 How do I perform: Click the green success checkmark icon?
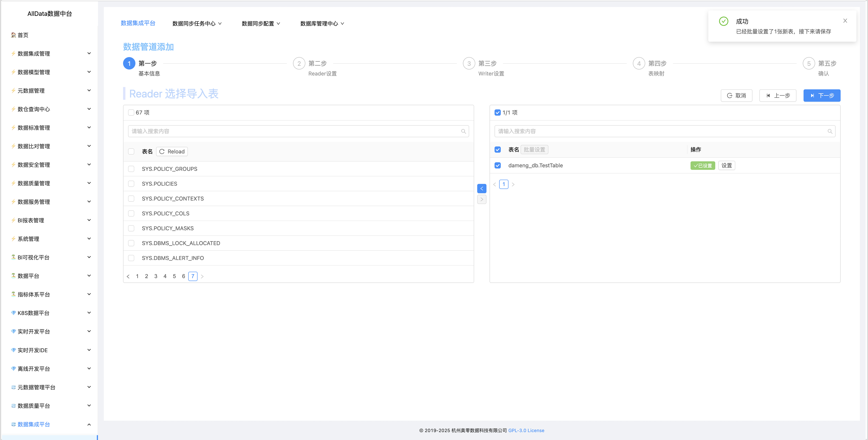[723, 21]
